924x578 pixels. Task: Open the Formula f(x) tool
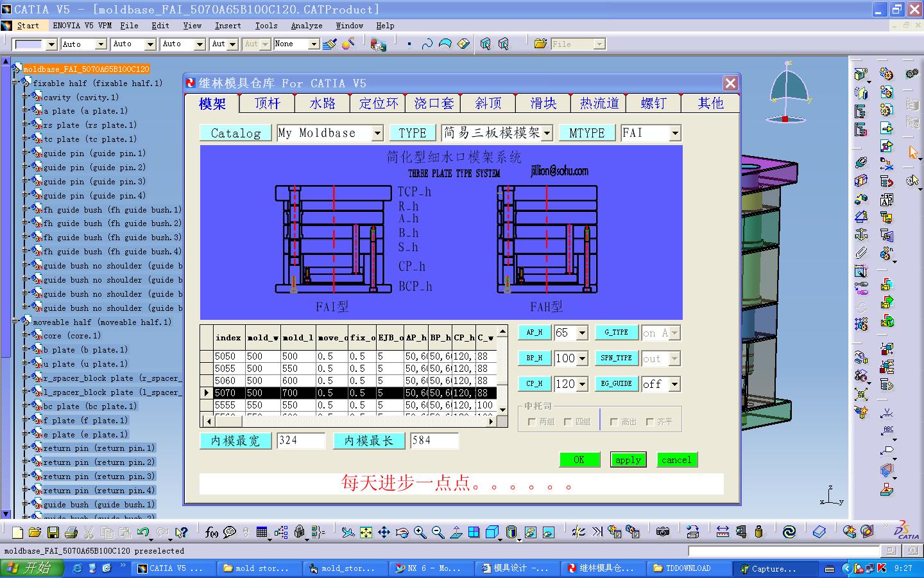(211, 532)
